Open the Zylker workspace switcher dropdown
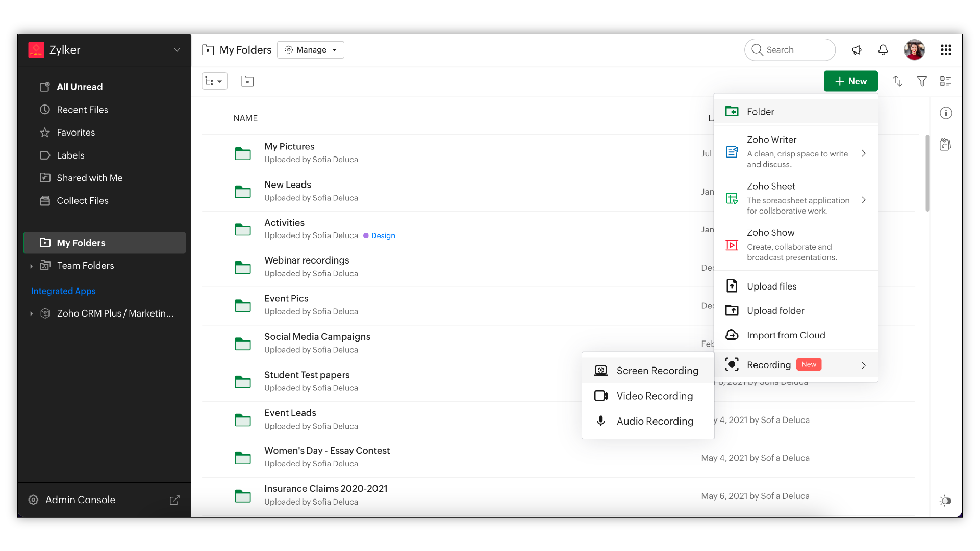Image resolution: width=980 pixels, height=551 pixels. click(x=177, y=50)
